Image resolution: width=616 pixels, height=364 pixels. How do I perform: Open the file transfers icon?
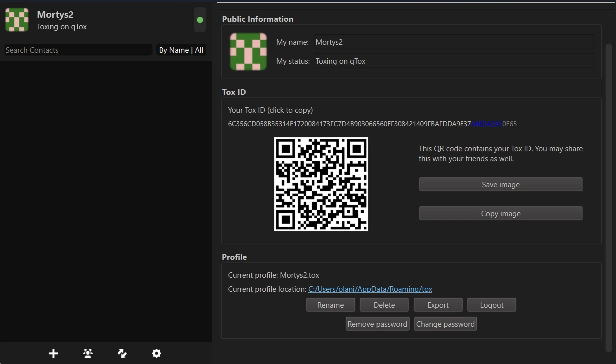pos(122,353)
